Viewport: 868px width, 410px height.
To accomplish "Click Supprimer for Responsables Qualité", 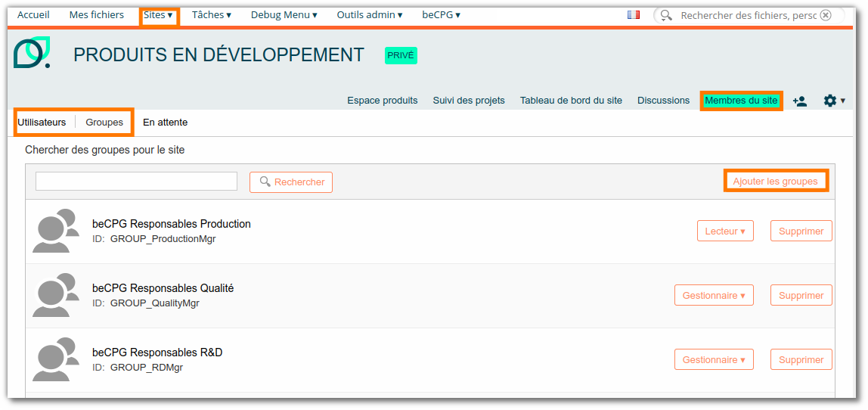I will [801, 295].
